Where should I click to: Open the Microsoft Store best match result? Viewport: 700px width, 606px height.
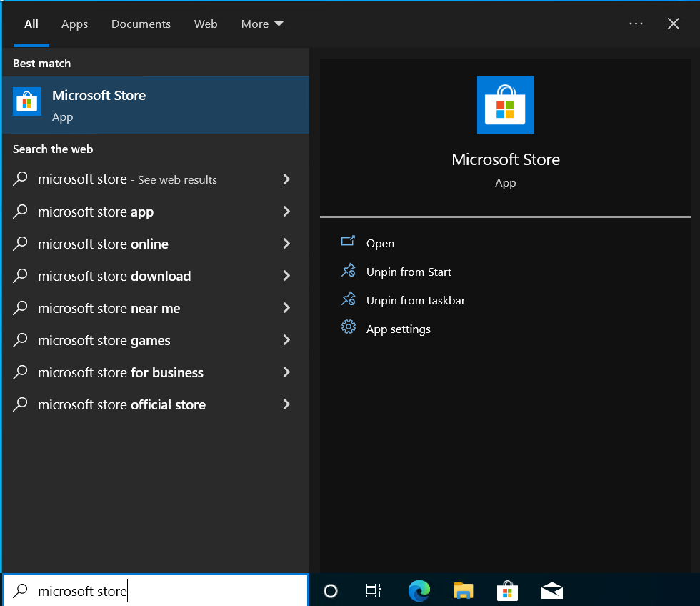pos(156,105)
